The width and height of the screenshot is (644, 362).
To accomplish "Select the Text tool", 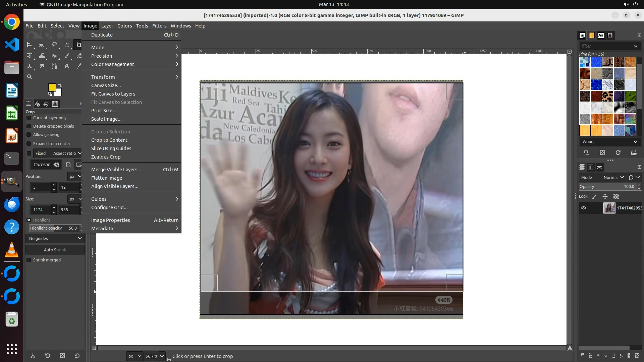I will coord(67,66).
